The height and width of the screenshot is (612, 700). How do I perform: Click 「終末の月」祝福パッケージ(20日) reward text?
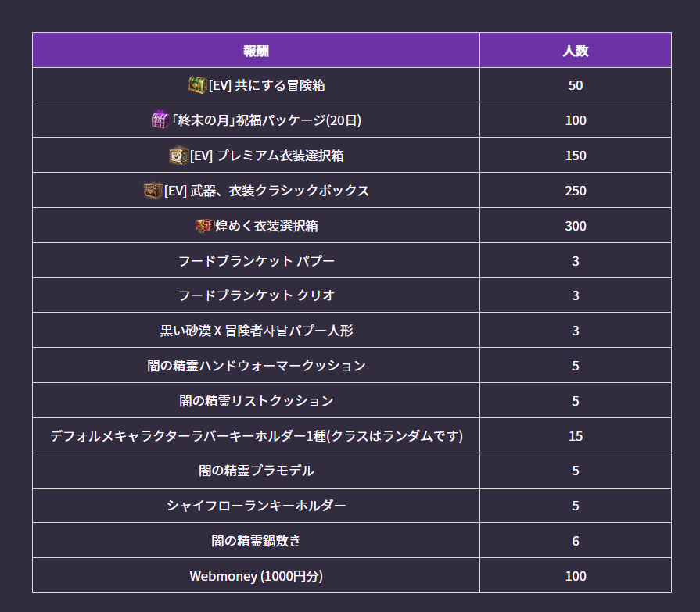click(x=266, y=120)
